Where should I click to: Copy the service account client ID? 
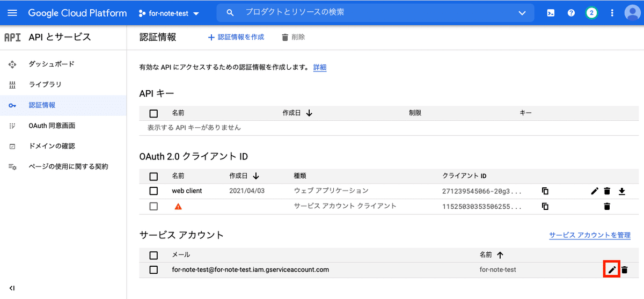pyautogui.click(x=545, y=206)
